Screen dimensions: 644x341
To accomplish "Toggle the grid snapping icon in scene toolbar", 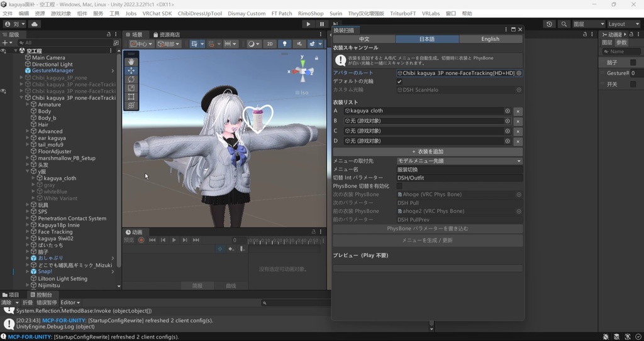I will coord(194,44).
